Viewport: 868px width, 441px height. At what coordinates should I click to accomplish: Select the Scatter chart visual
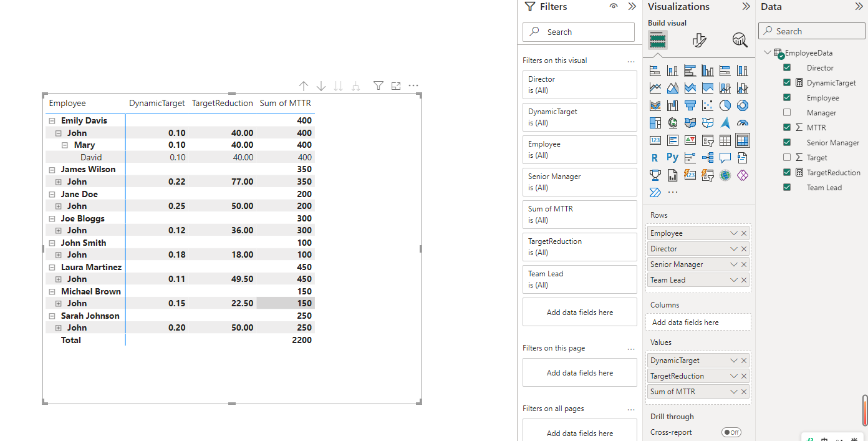707,105
